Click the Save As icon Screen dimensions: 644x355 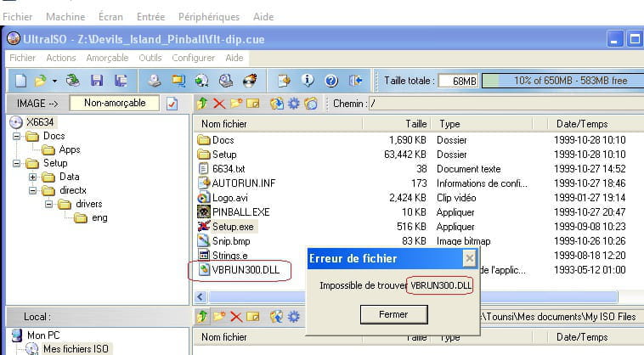[121, 81]
